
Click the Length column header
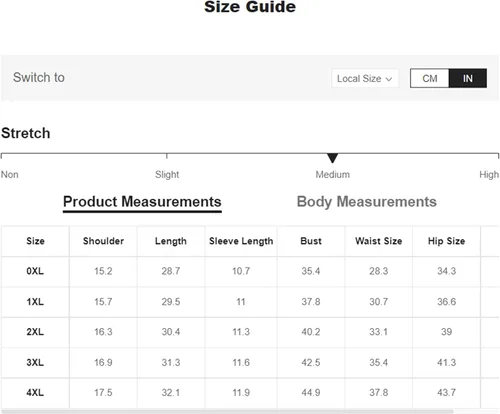coord(171,241)
